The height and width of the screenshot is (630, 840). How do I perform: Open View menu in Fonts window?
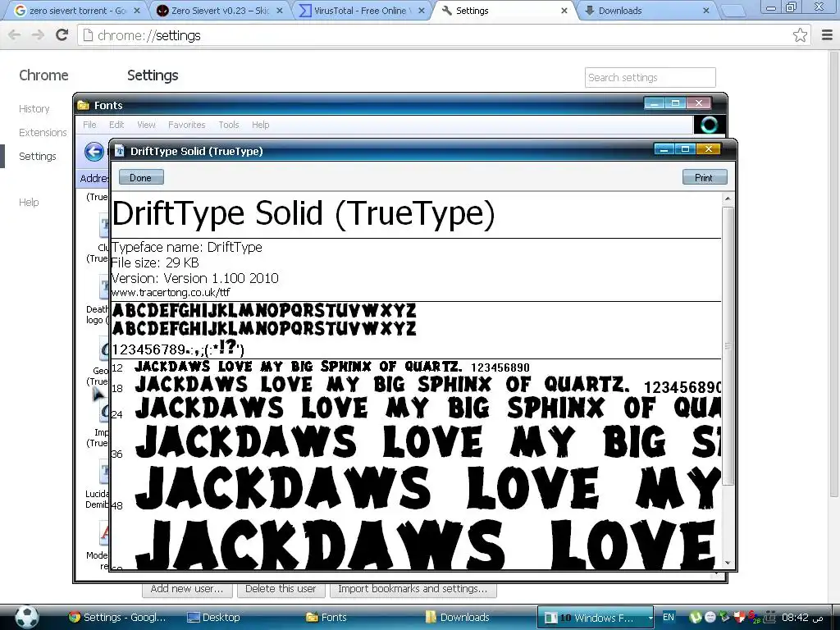tap(146, 125)
